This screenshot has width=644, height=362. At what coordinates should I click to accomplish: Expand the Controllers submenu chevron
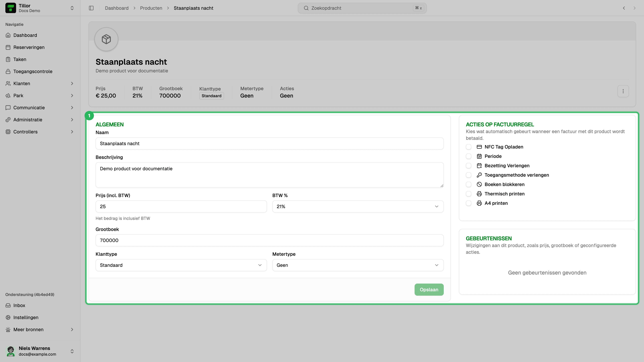pyautogui.click(x=72, y=132)
